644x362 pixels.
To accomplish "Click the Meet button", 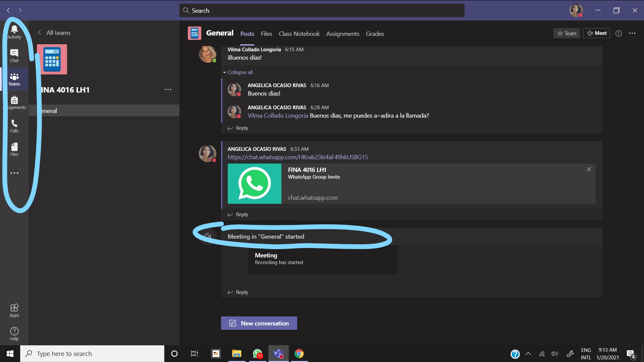I will point(596,33).
